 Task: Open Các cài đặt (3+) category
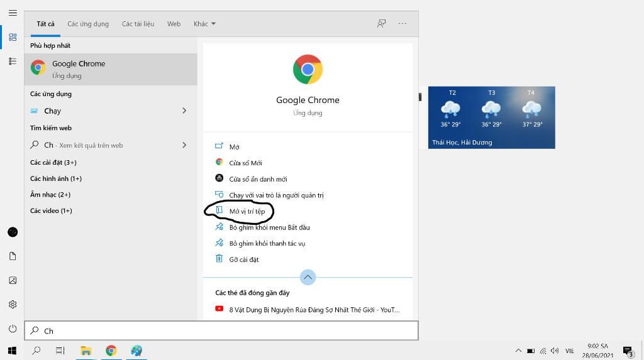coord(53,162)
